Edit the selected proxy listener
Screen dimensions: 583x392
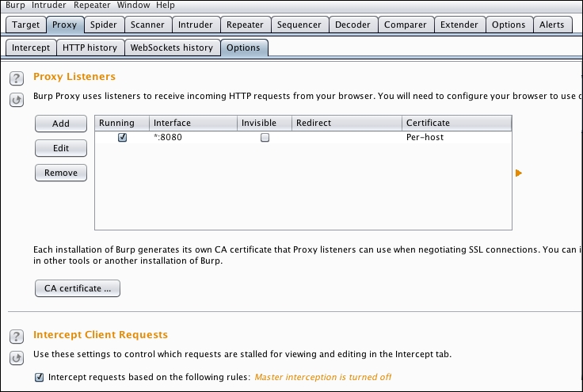pos(60,148)
